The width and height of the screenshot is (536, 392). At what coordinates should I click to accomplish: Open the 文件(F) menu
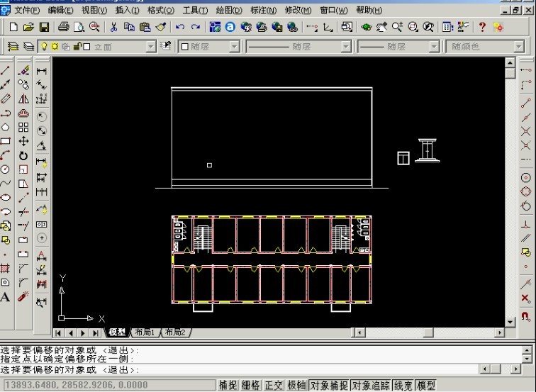point(27,10)
